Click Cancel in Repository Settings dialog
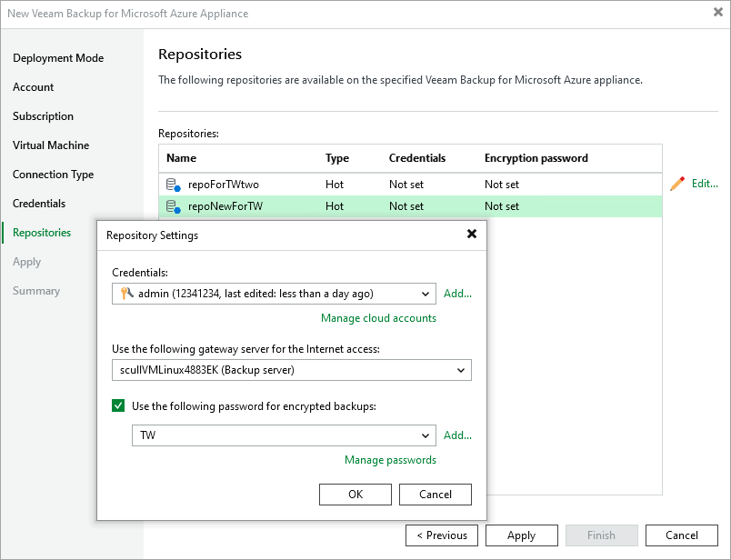The image size is (731, 560). click(436, 495)
